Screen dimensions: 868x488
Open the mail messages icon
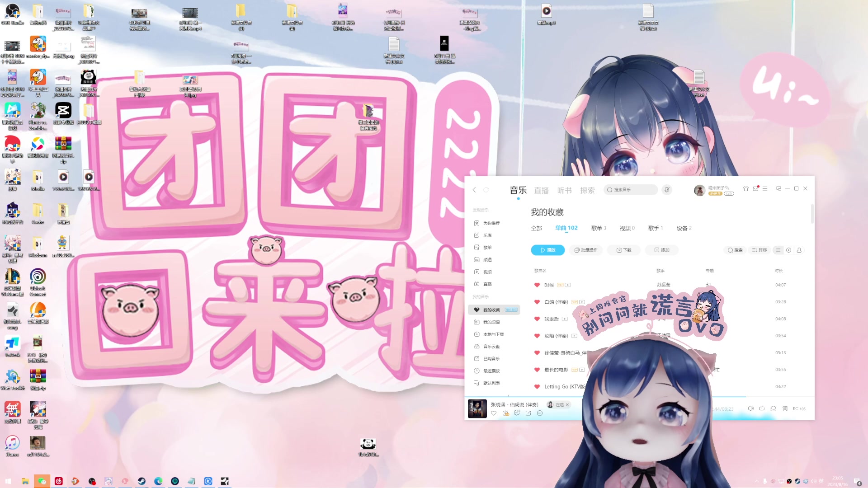tap(755, 189)
